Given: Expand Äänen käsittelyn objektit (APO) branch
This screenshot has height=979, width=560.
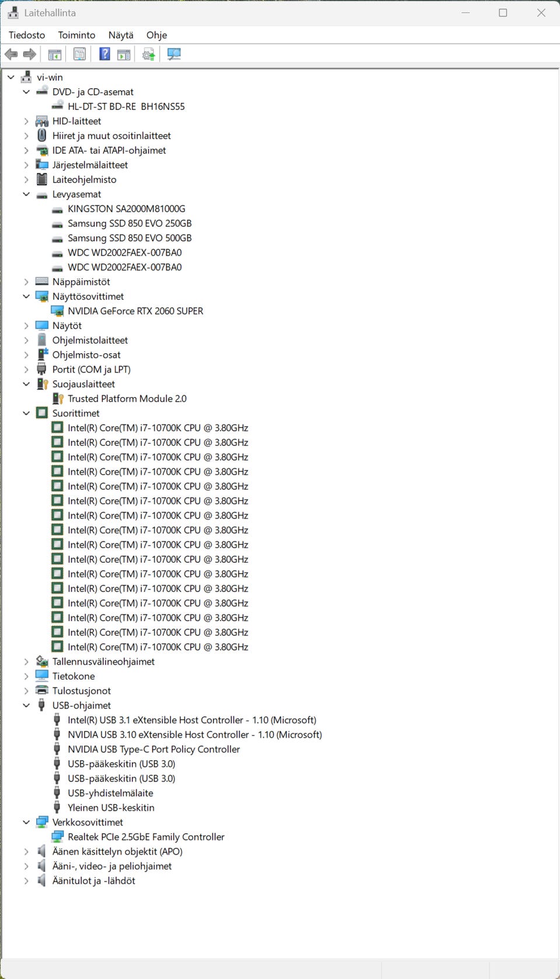Looking at the screenshot, I should [x=26, y=851].
